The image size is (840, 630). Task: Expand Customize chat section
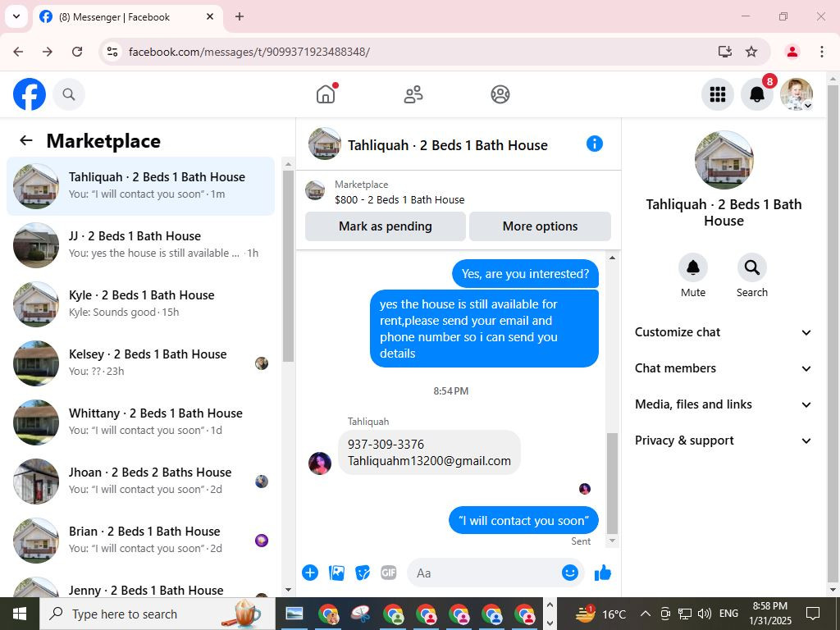(724, 332)
